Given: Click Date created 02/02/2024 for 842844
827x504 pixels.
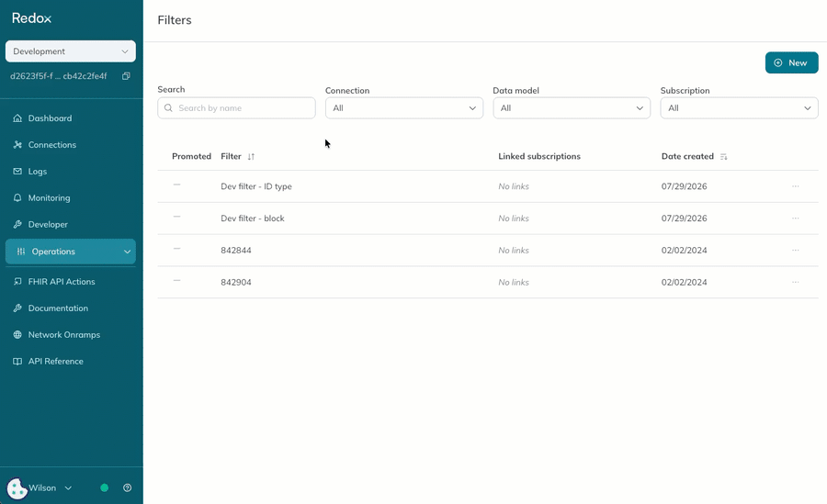Looking at the screenshot, I should tap(684, 250).
